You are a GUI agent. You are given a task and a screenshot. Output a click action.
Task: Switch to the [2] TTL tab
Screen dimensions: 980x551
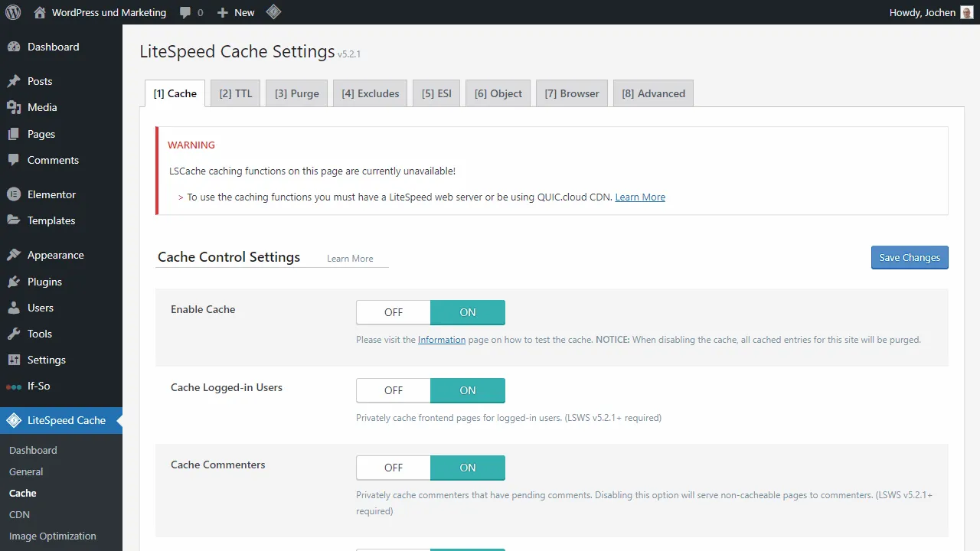(x=236, y=93)
